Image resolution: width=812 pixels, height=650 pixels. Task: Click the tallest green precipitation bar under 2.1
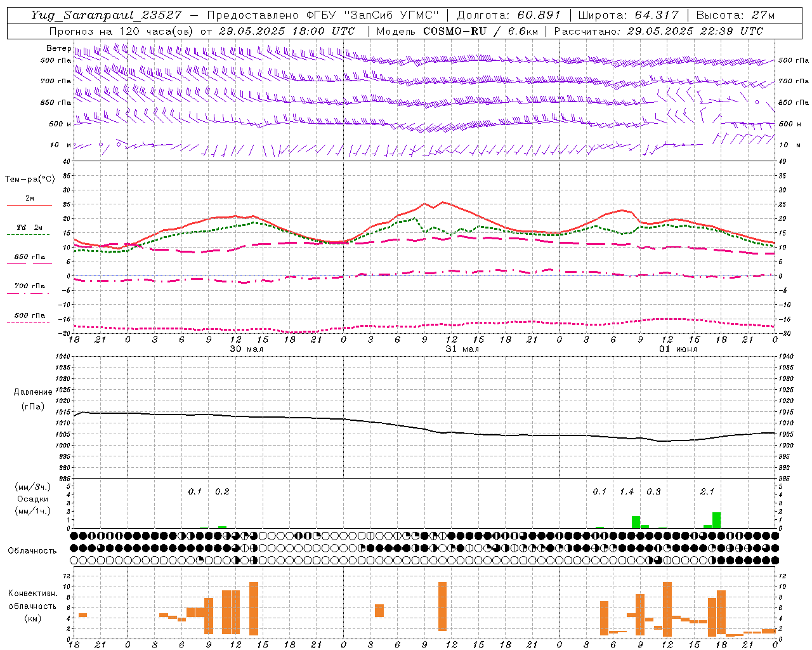[717, 520]
